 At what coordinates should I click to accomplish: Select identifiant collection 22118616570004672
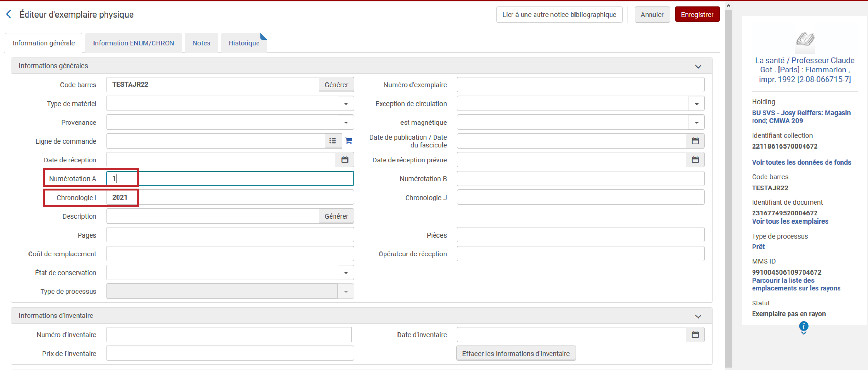pyautogui.click(x=784, y=146)
